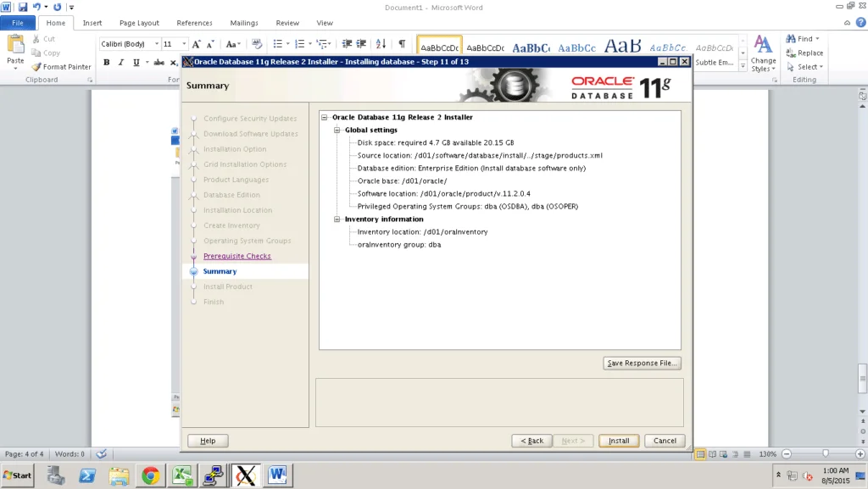Switch to the Page Layout tab
868x489 pixels.
pos(139,23)
